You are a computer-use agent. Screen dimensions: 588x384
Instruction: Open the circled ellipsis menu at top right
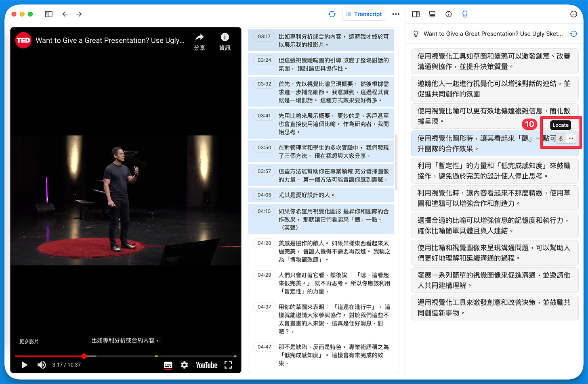pyautogui.click(x=573, y=14)
